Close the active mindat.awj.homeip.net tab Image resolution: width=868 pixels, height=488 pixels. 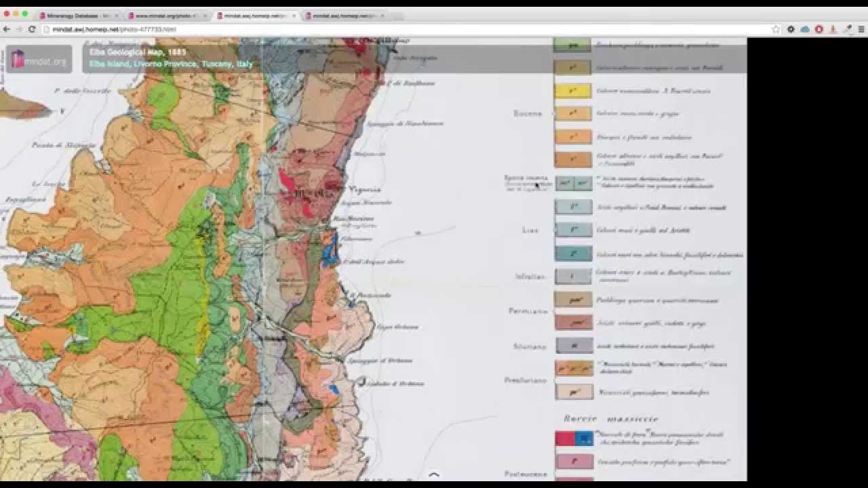click(x=294, y=16)
